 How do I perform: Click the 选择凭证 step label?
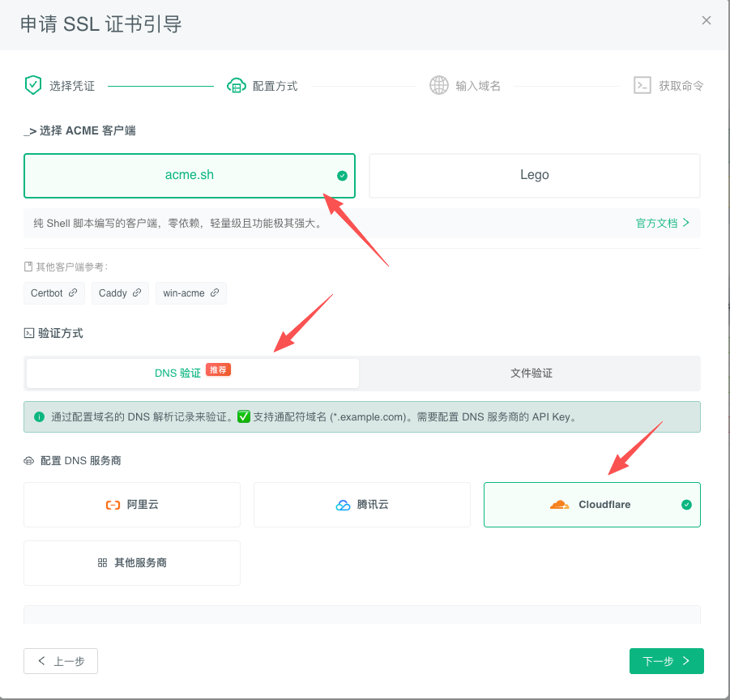(72, 86)
